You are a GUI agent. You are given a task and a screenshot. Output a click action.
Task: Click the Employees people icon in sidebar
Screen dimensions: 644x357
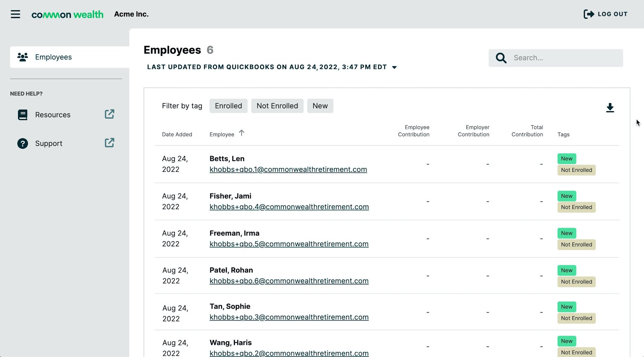(x=23, y=57)
